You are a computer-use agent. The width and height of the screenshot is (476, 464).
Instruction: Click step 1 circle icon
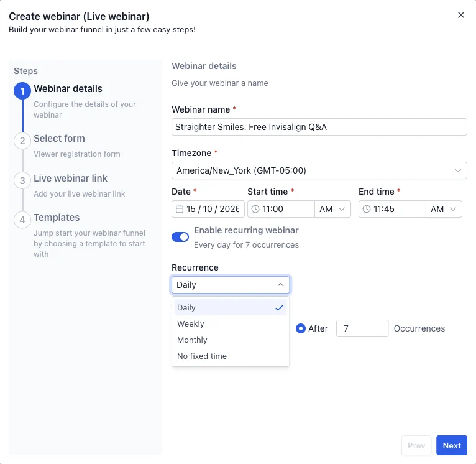[22, 91]
